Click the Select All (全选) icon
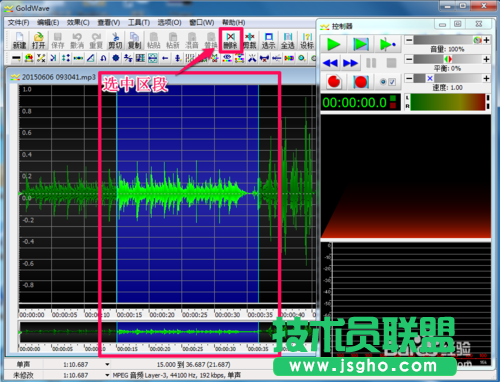The image size is (500, 382). click(288, 40)
